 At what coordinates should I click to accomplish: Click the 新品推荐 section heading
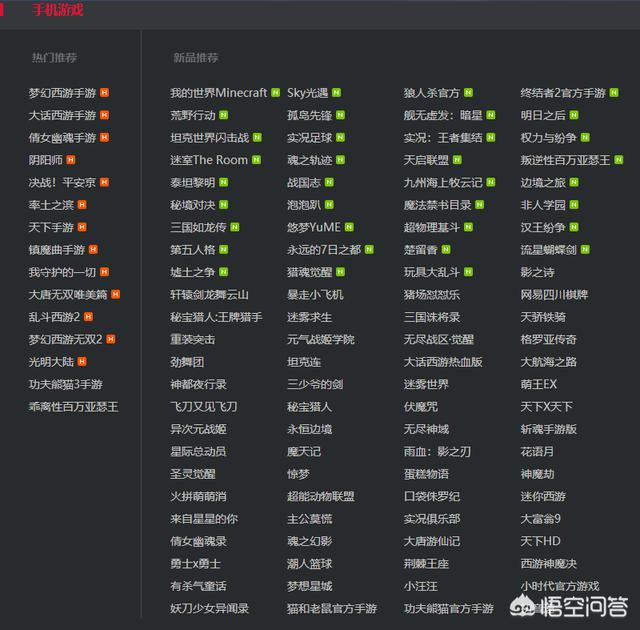[196, 58]
